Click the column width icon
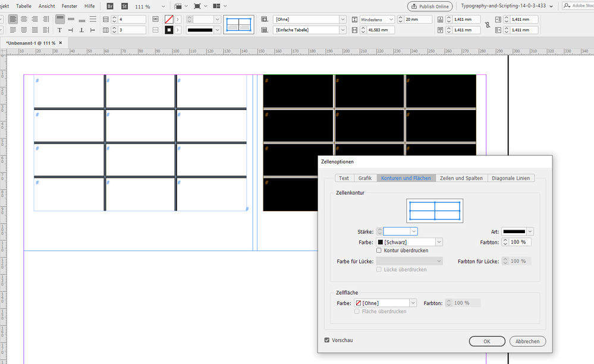This screenshot has height=364, width=594. pos(354,30)
